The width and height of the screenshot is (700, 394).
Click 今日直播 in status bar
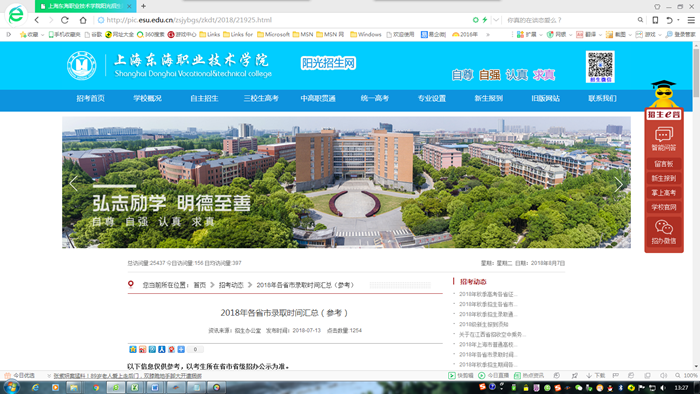coord(494,376)
